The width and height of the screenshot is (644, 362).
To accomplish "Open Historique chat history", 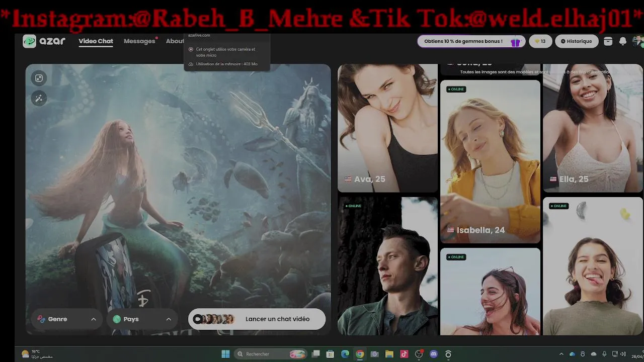I will 577,41.
